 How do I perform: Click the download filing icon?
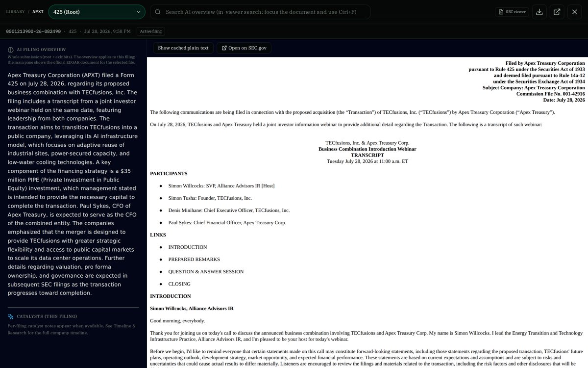tap(539, 12)
